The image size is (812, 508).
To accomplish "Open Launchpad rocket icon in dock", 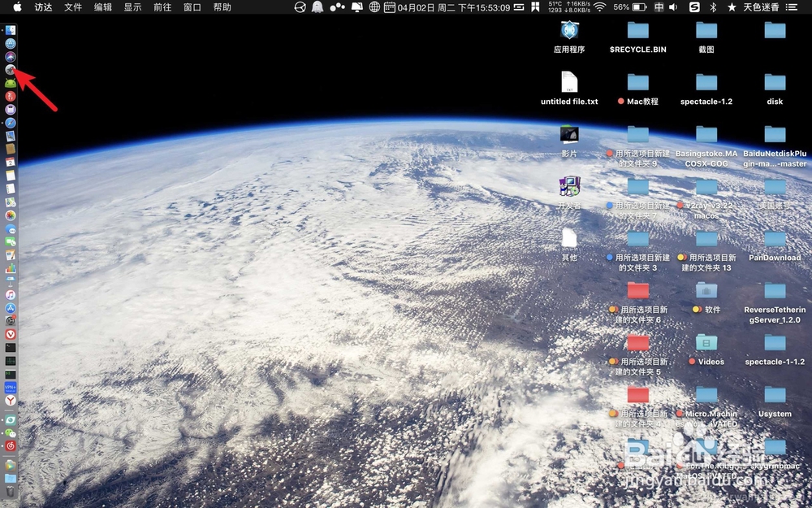I will tap(11, 69).
